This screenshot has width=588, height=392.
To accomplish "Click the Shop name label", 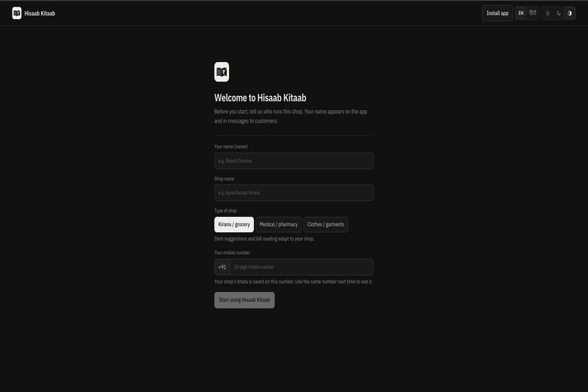I will click(x=224, y=179).
